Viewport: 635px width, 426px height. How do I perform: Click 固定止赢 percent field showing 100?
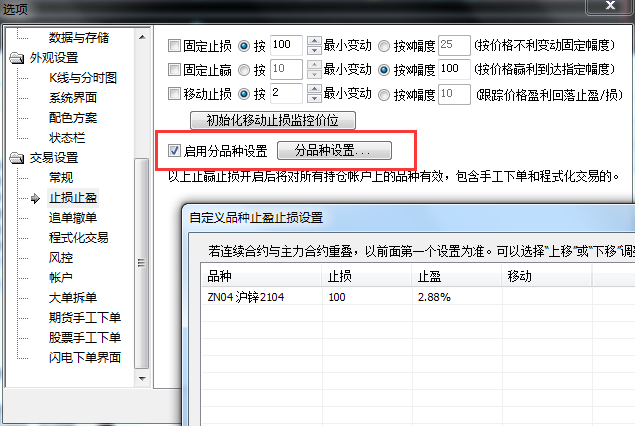(x=454, y=69)
